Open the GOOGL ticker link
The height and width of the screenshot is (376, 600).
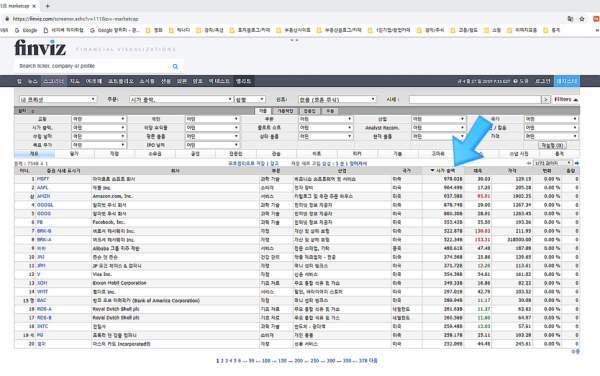click(x=45, y=205)
